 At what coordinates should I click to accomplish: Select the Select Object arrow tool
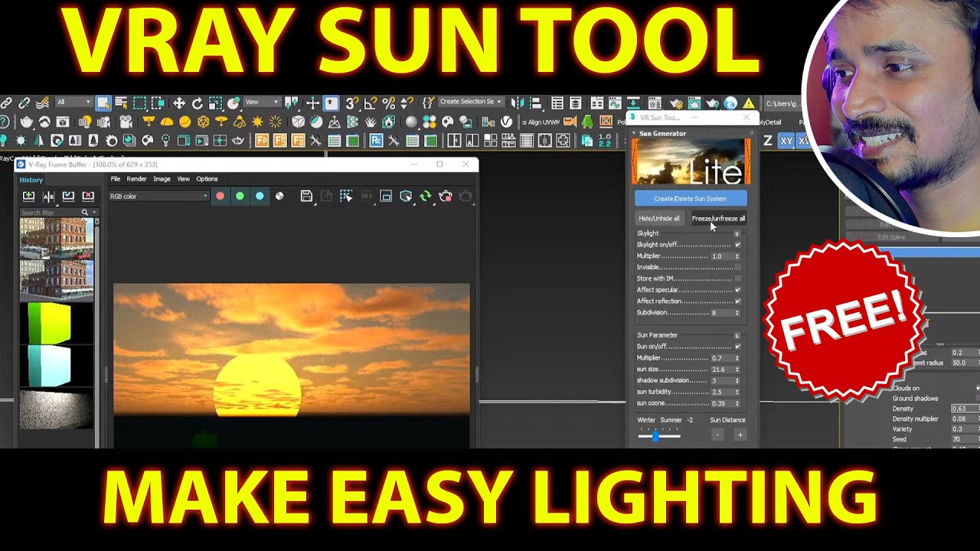(103, 103)
